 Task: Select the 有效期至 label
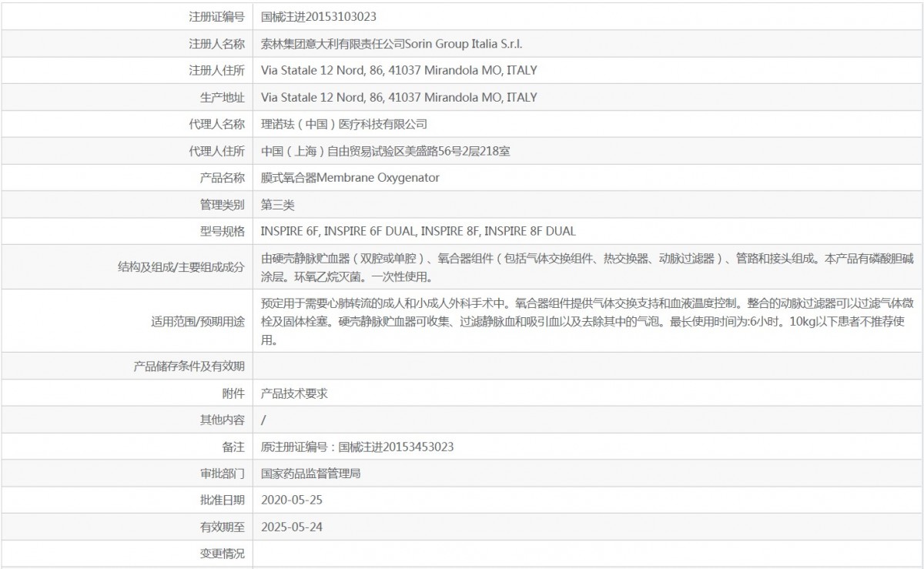coord(223,527)
